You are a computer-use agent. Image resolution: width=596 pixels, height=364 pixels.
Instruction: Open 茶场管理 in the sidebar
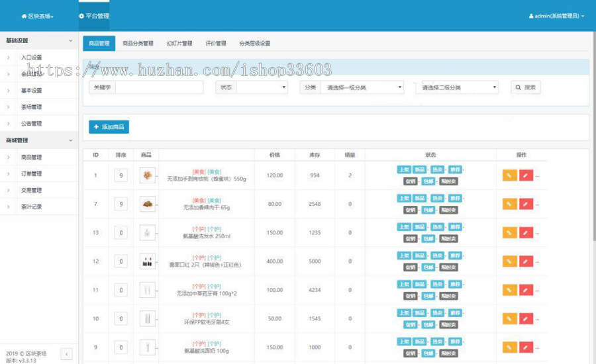tap(32, 107)
